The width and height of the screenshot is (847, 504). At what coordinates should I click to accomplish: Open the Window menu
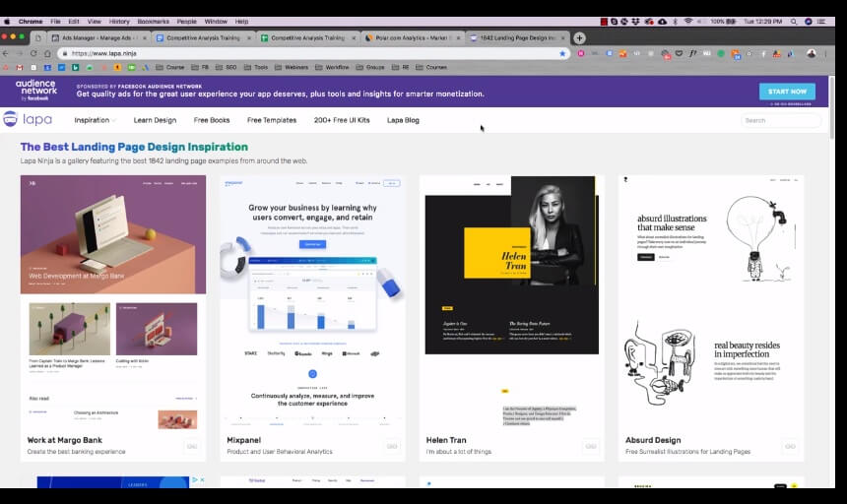coord(216,22)
